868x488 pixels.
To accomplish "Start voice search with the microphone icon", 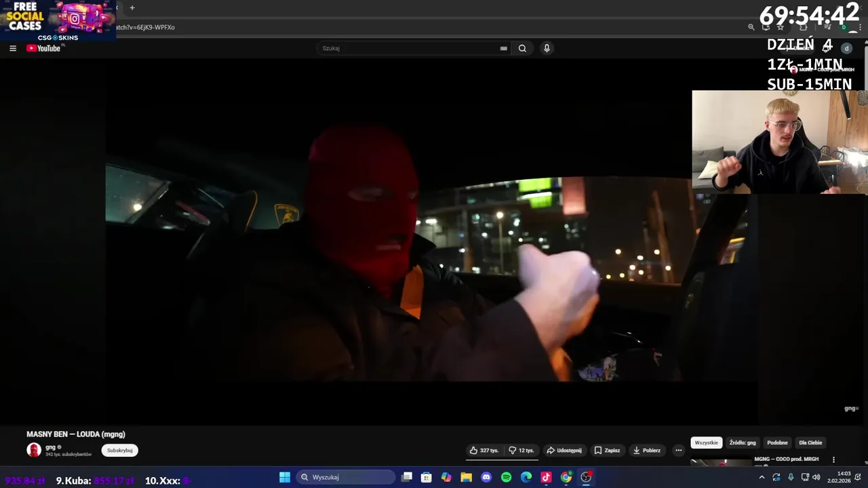I will pyautogui.click(x=547, y=48).
